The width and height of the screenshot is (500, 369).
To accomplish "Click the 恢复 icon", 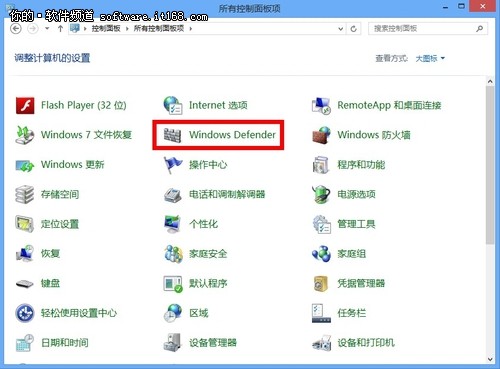I will pyautogui.click(x=25, y=254).
